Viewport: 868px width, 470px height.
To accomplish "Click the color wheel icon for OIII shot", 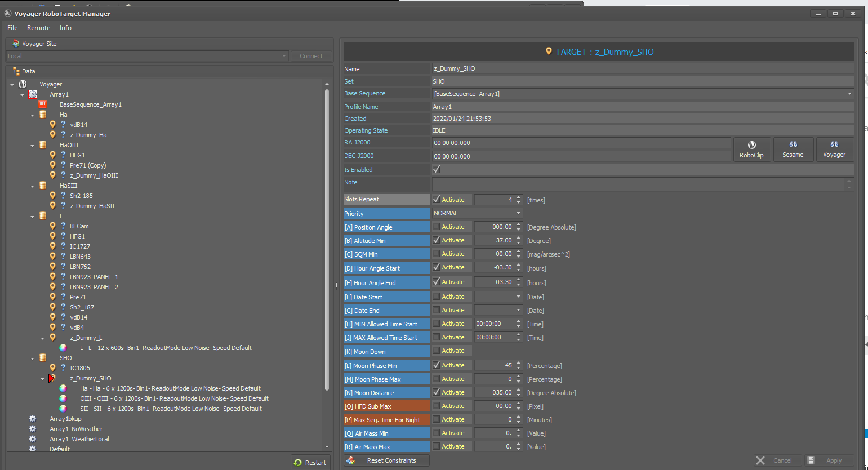I will point(63,398).
